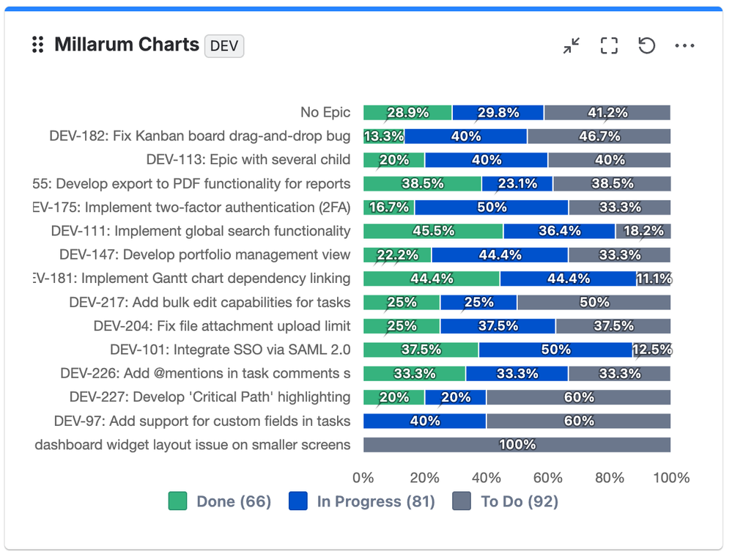Viewport: 732px width, 560px height.
Task: Select the DEV-182 Kanban drag-and-drop bug label
Action: [x=200, y=136]
